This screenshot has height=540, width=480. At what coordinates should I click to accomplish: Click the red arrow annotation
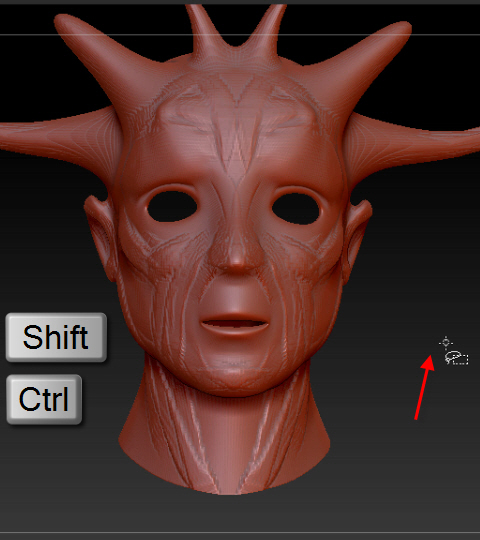[x=424, y=387]
